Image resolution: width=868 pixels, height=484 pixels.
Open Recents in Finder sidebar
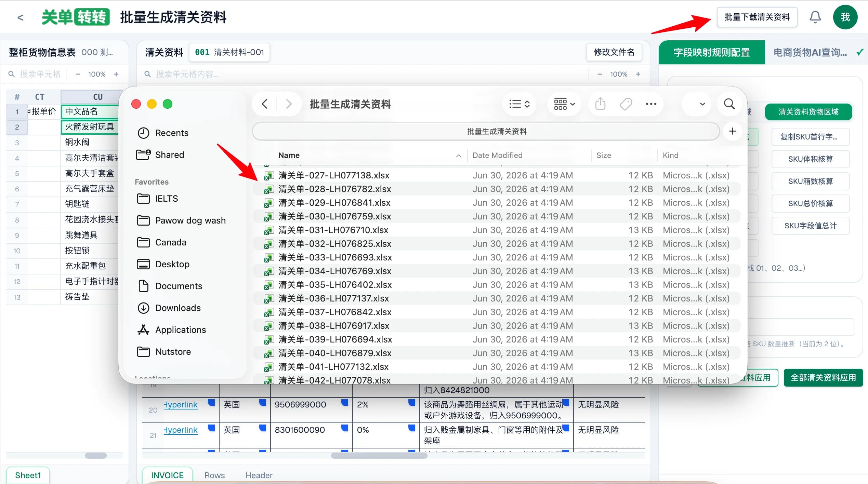tap(171, 133)
